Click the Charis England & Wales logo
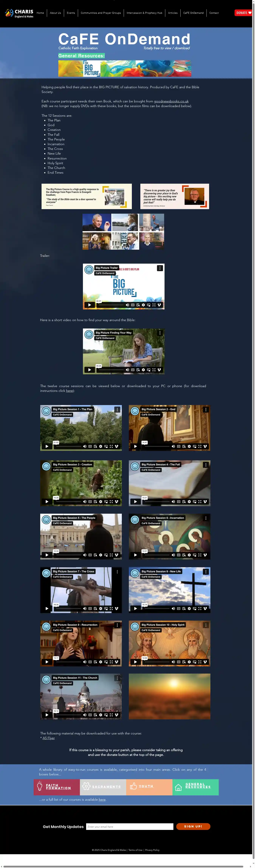Viewport: 255px width, 868px height. (x=19, y=13)
